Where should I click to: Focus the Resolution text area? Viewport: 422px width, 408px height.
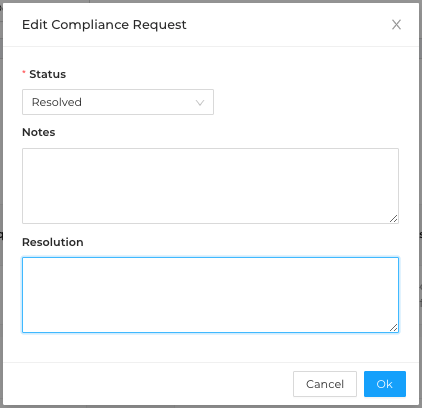(x=210, y=295)
